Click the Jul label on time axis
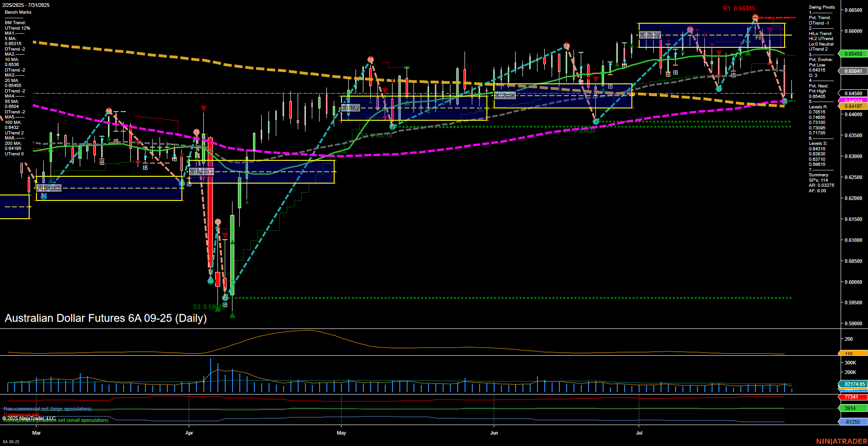Image resolution: width=868 pixels, height=446 pixels. pos(639,433)
